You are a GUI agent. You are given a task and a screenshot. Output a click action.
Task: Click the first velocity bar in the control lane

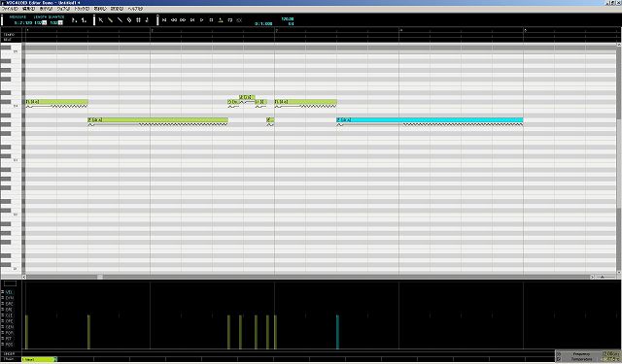coord(26,332)
